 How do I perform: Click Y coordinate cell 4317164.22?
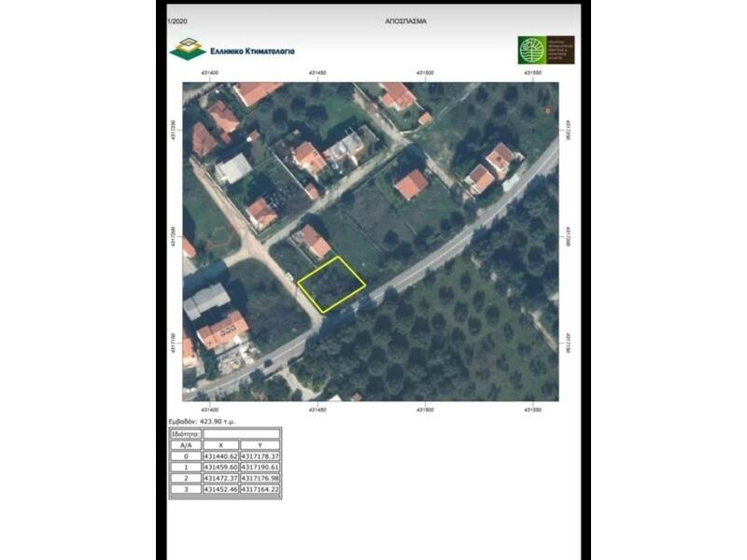coord(261,489)
